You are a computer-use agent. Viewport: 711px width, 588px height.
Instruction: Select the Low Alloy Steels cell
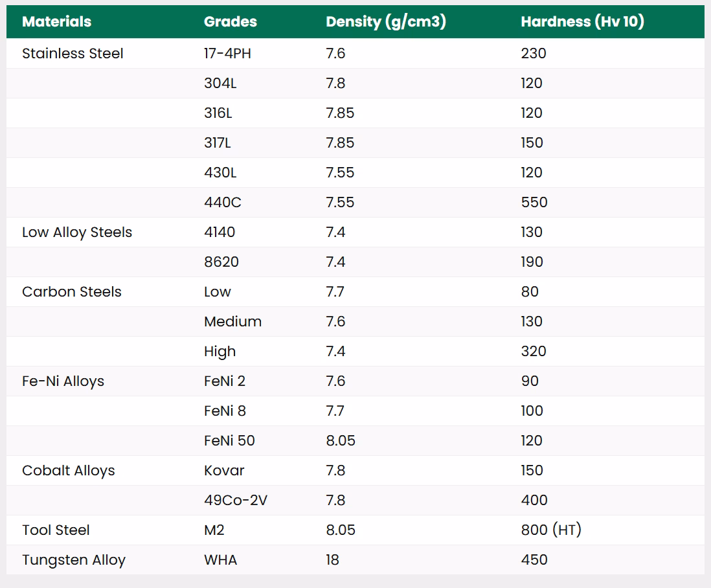point(77,232)
